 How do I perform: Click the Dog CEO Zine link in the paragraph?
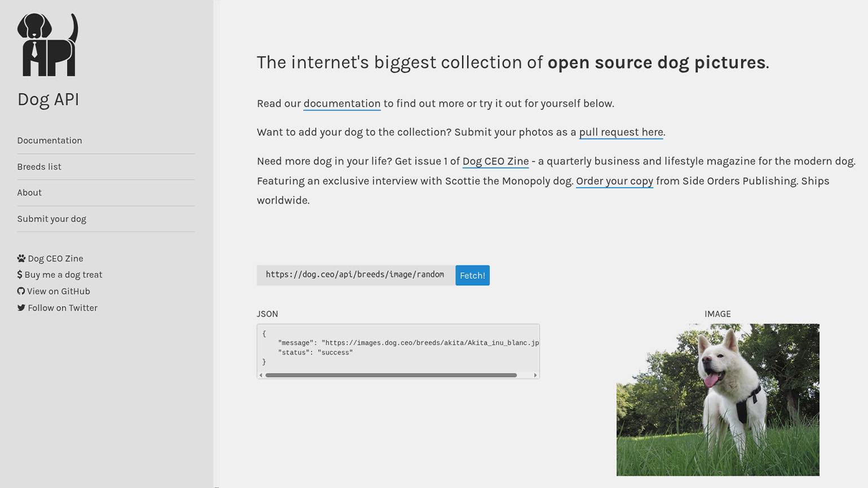tap(495, 161)
